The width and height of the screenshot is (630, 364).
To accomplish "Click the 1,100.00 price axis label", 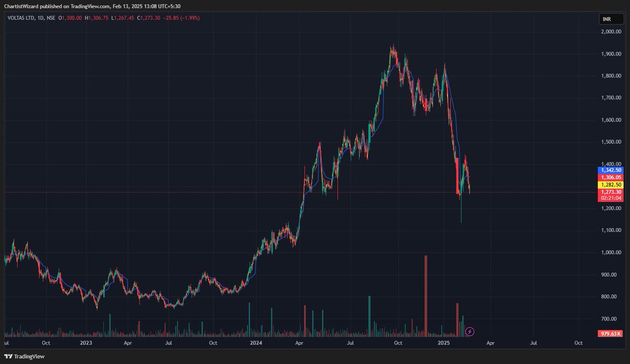I will [x=611, y=231].
